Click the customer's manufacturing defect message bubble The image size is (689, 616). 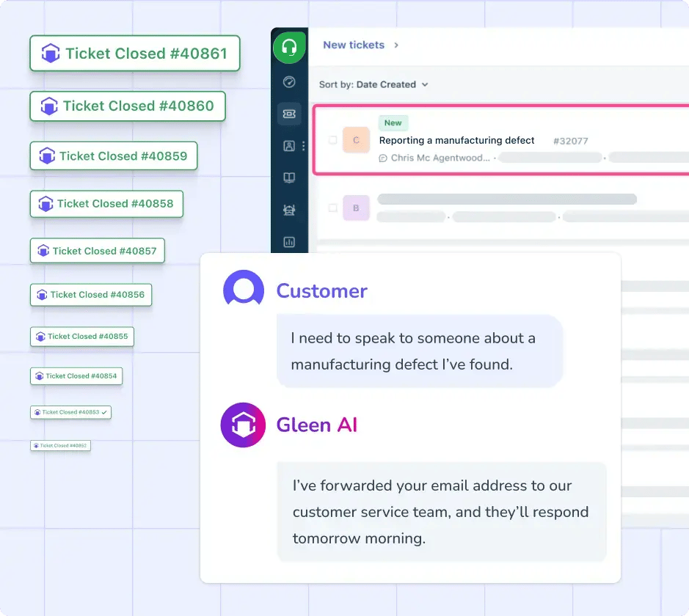[x=420, y=351]
